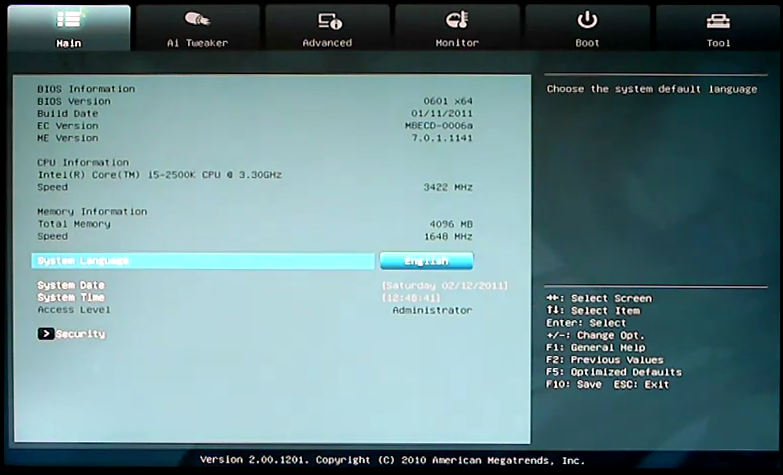Click the Boot power icon
Screen dimensions: 783x475
[588, 20]
